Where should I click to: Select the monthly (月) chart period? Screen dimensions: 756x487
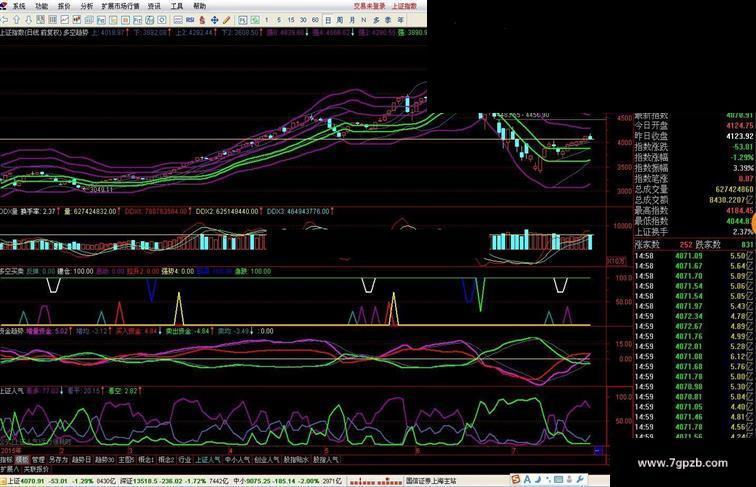click(352, 20)
